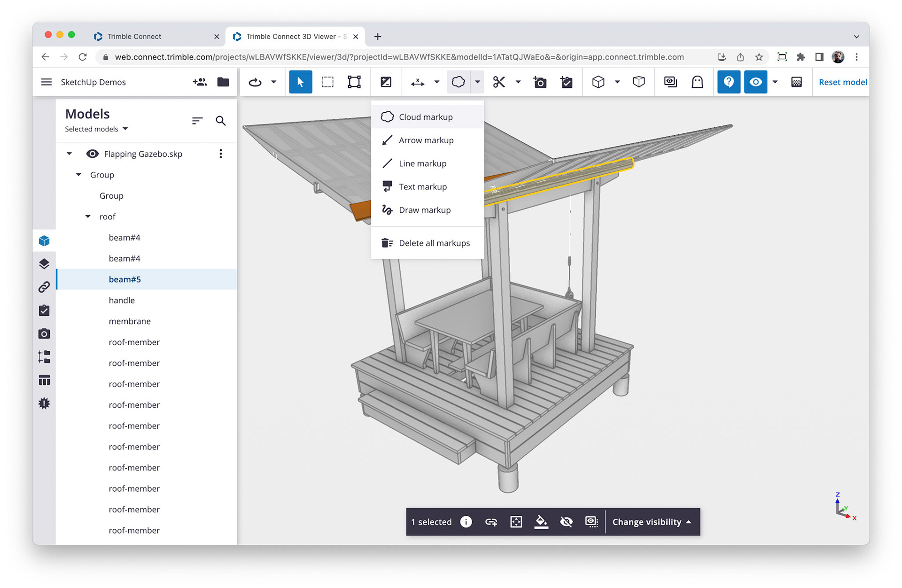The height and width of the screenshot is (588, 902).
Task: Toggle the blue eye visibility toolbar button
Action: click(755, 82)
